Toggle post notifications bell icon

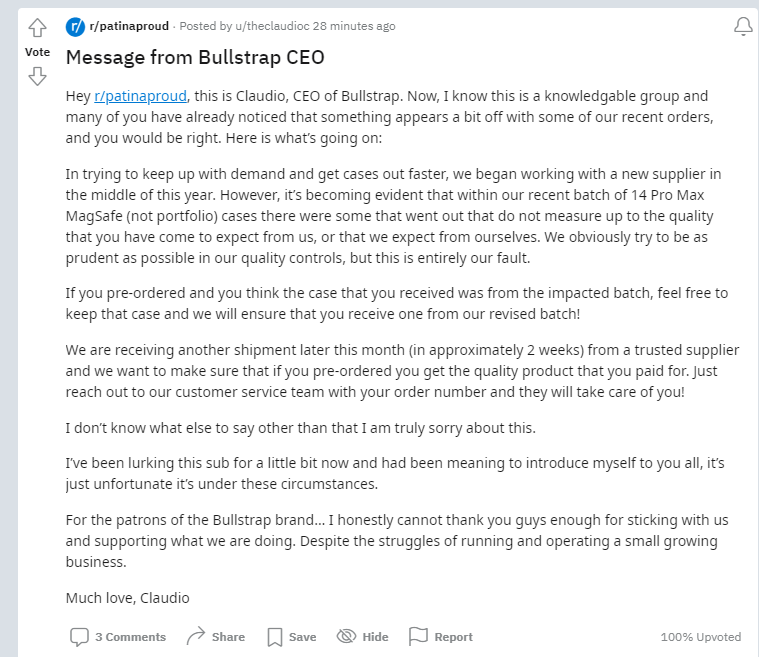(743, 27)
